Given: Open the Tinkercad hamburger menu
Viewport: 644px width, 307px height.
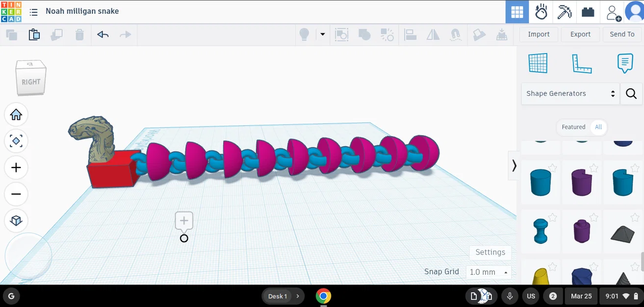Looking at the screenshot, I should tap(33, 12).
